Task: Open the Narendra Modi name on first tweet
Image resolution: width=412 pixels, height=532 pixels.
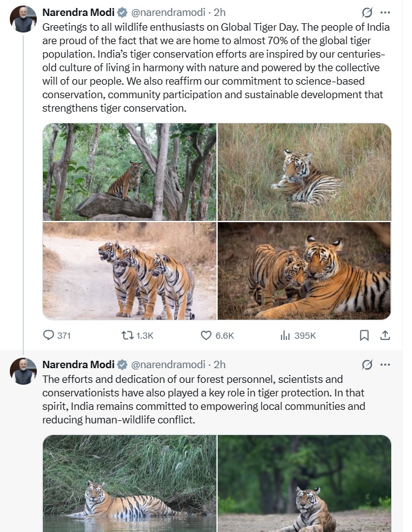Action: (x=78, y=12)
